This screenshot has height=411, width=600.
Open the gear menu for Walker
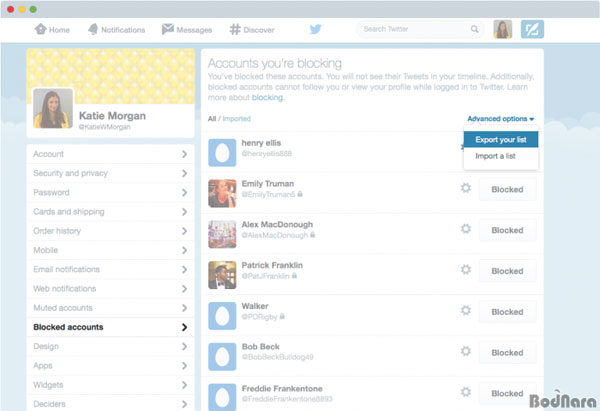pyautogui.click(x=466, y=310)
